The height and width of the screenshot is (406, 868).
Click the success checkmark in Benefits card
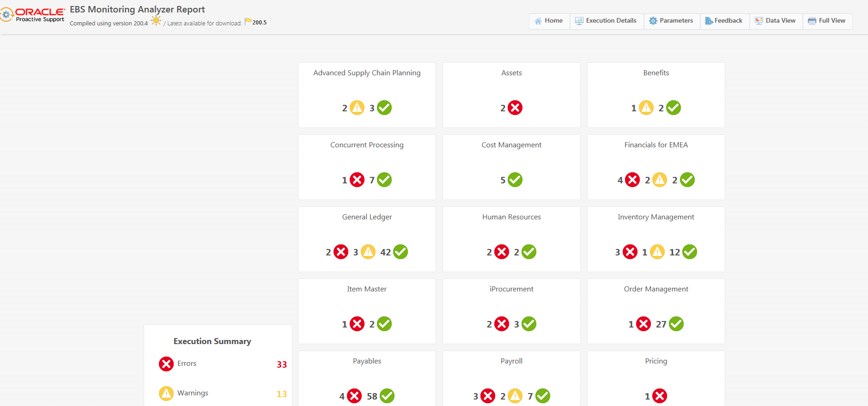click(x=674, y=108)
